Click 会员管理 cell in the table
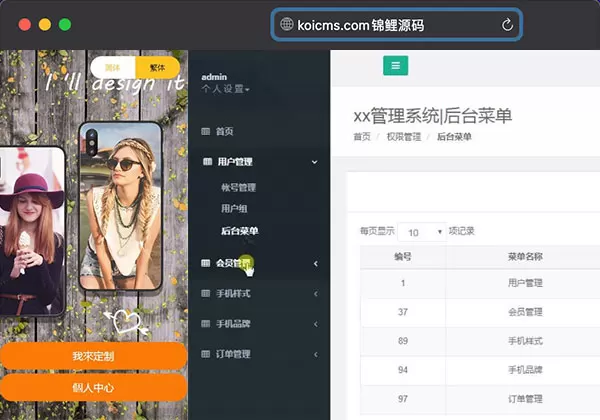The width and height of the screenshot is (600, 420). click(x=525, y=312)
